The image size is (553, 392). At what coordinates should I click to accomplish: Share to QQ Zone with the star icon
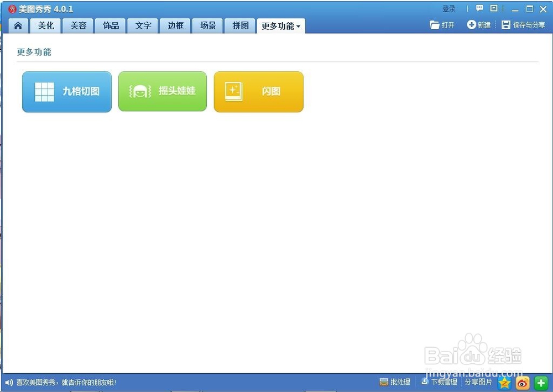pos(504,383)
